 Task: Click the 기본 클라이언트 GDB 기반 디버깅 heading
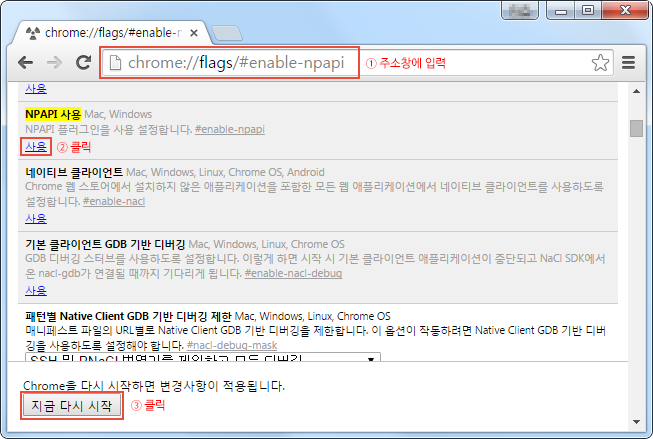coord(105,244)
